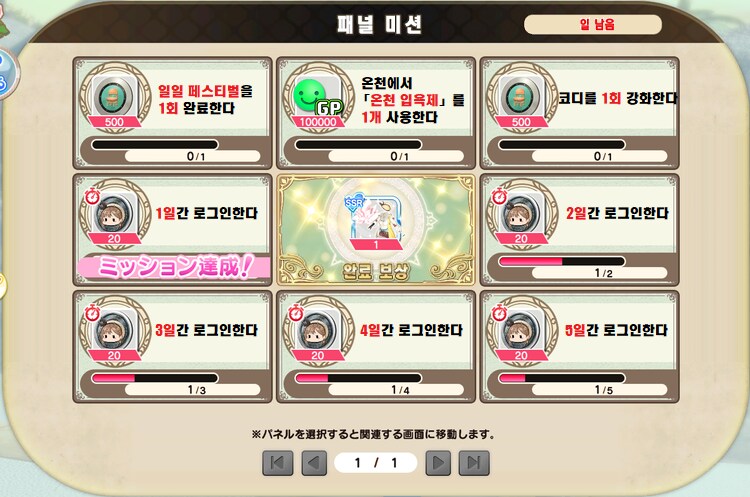Click the 1 / 1 page indicator
This screenshot has width=750, height=497.
[376, 463]
